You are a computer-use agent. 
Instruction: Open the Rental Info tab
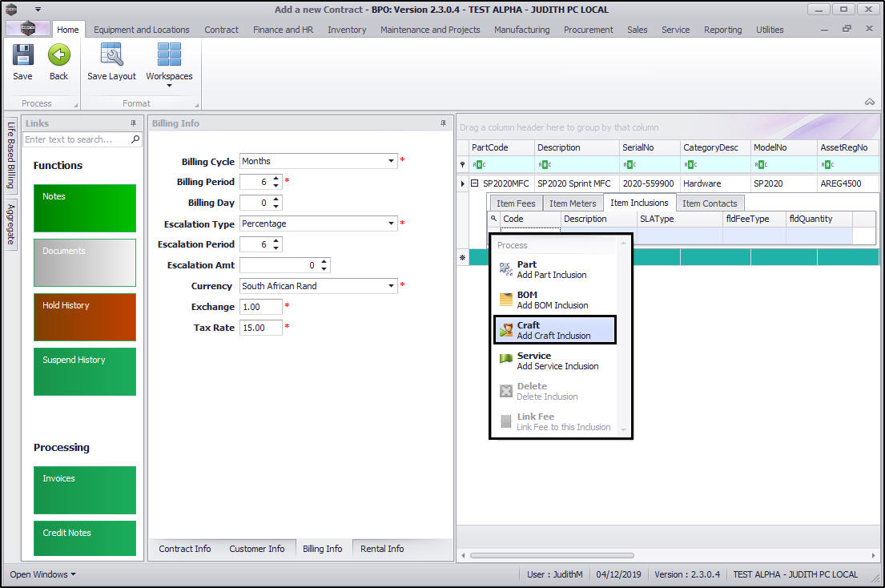coord(382,549)
